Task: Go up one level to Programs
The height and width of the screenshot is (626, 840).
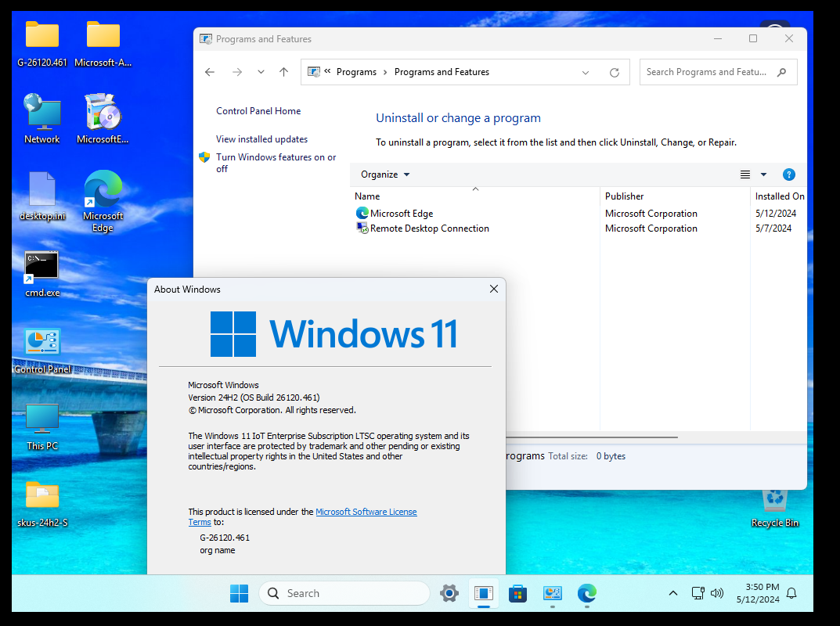Action: click(x=284, y=72)
